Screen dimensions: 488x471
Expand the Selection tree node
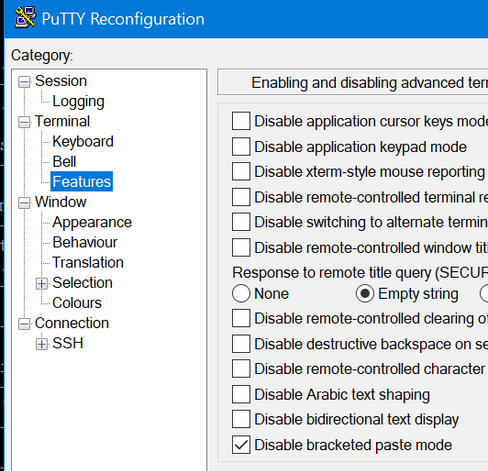coord(42,283)
